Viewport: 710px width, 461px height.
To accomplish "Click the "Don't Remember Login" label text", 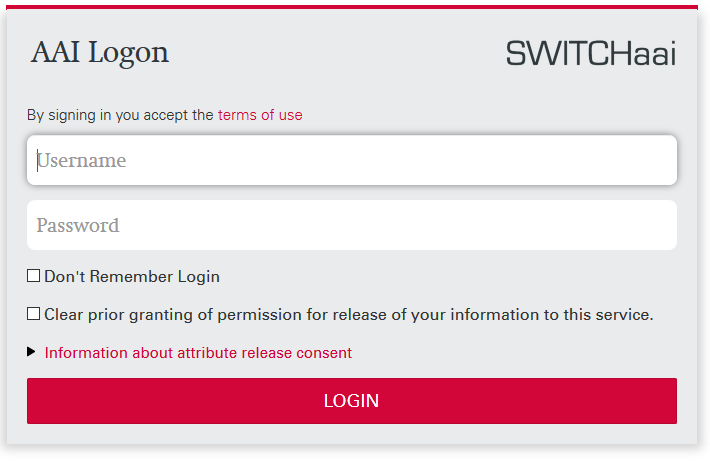I will pyautogui.click(x=132, y=277).
